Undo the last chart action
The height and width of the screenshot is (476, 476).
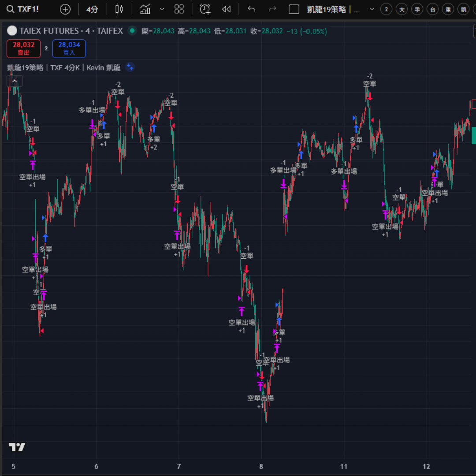(x=252, y=9)
